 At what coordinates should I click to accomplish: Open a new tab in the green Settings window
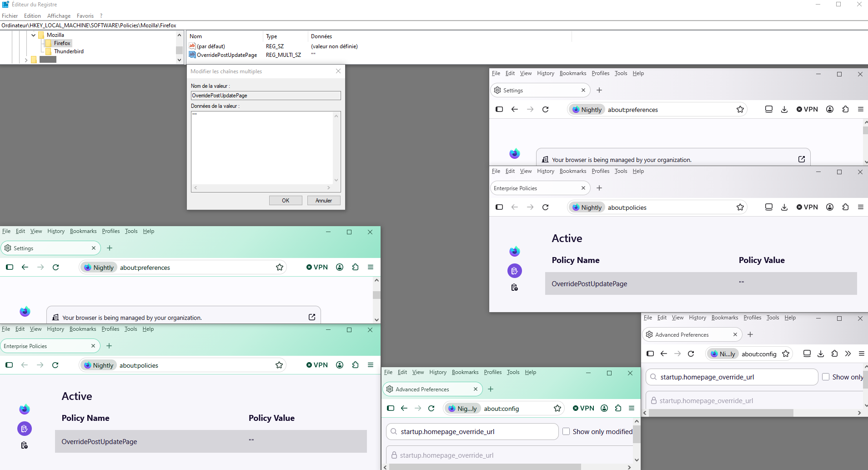click(x=110, y=248)
